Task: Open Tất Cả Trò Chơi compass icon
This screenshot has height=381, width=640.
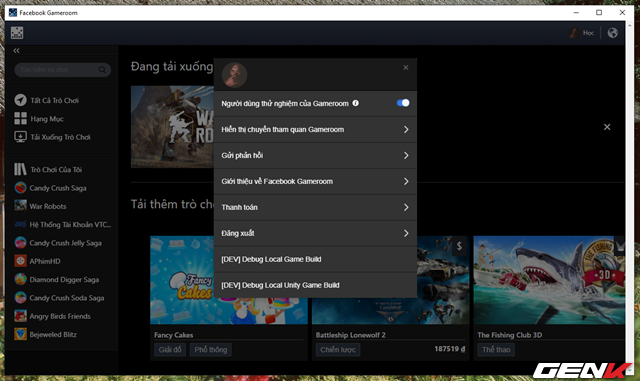Action: point(20,100)
